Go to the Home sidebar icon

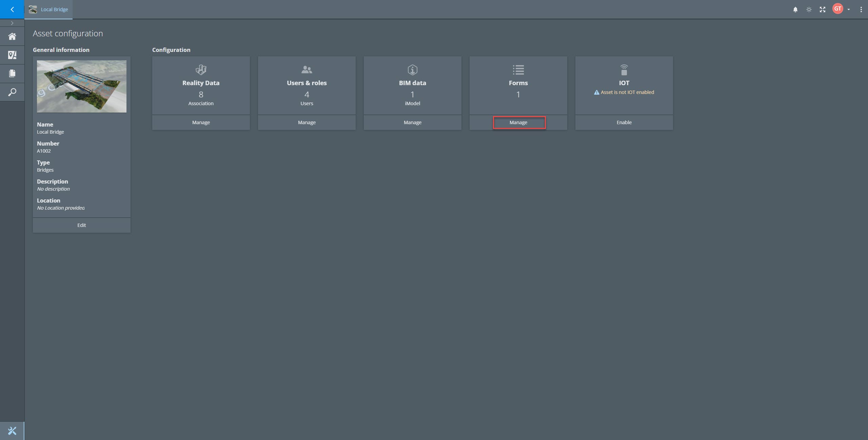click(12, 36)
